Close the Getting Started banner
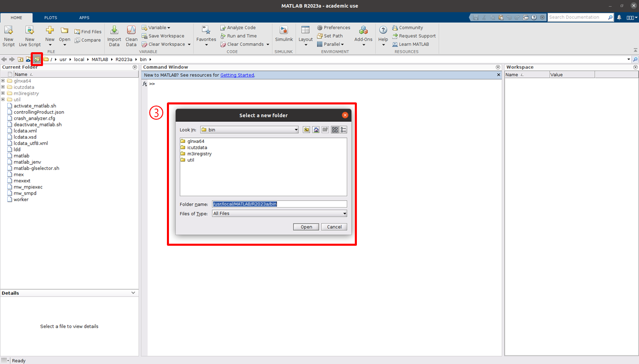Screen dimensions: 639x364 pos(499,75)
